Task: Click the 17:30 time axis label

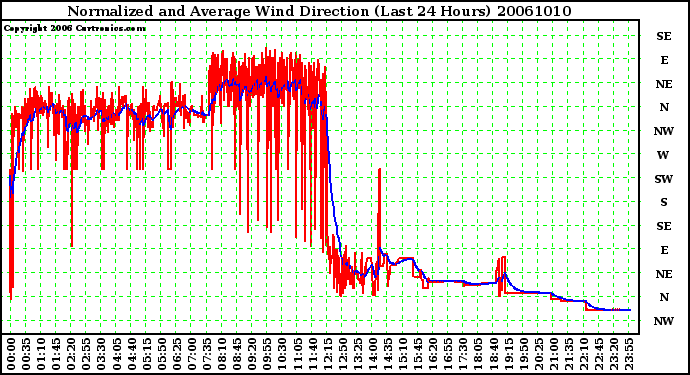Action: (x=463, y=354)
